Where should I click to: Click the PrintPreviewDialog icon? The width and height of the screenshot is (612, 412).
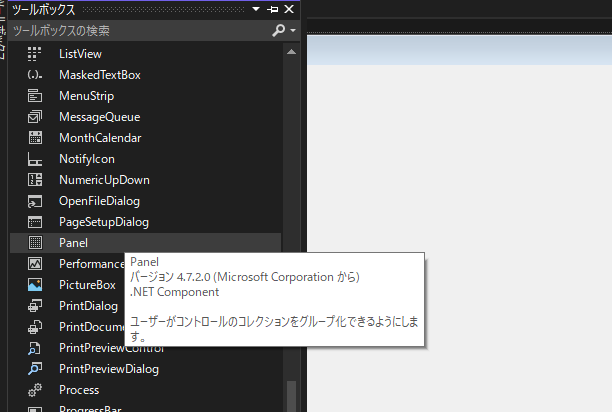point(35,369)
